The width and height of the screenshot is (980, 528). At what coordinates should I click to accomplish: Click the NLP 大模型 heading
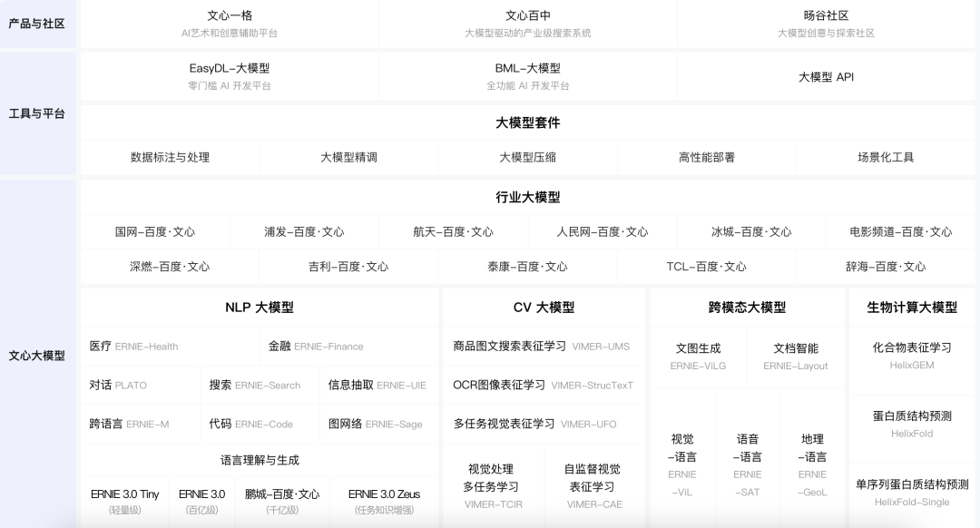pyautogui.click(x=260, y=308)
